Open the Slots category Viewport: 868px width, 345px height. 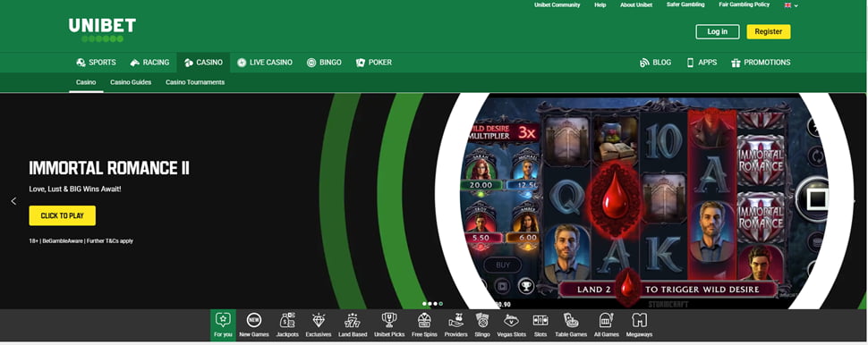pos(540,325)
